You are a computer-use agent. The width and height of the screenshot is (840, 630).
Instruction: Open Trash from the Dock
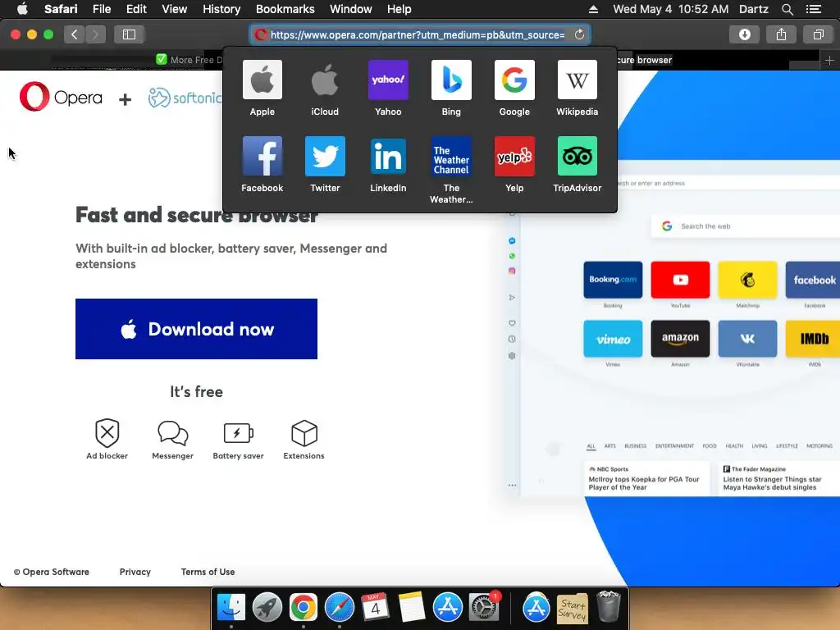[608, 607]
